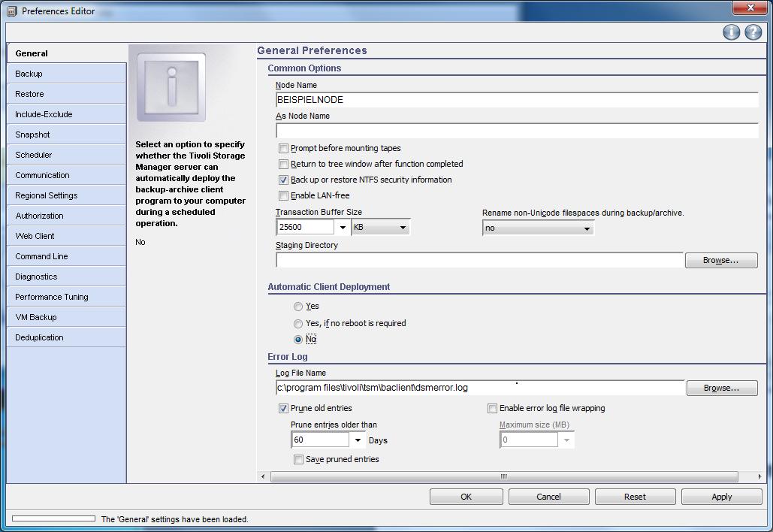The height and width of the screenshot is (532, 773).
Task: Click the large info image in description panel
Action: click(x=171, y=87)
